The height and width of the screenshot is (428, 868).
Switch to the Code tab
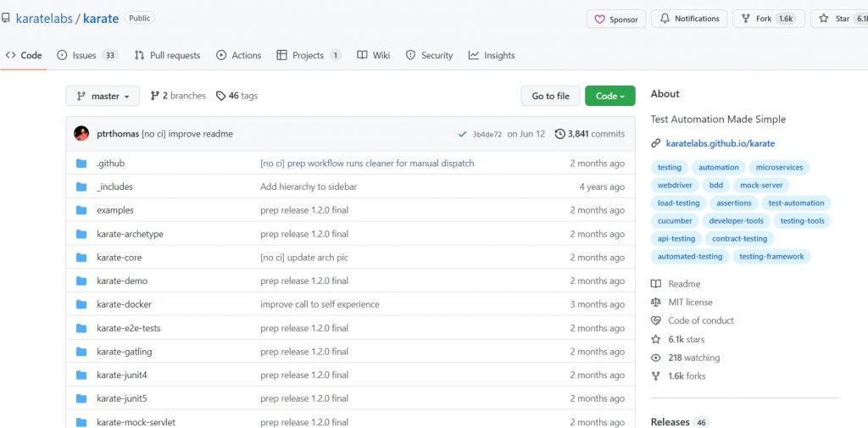[24, 55]
